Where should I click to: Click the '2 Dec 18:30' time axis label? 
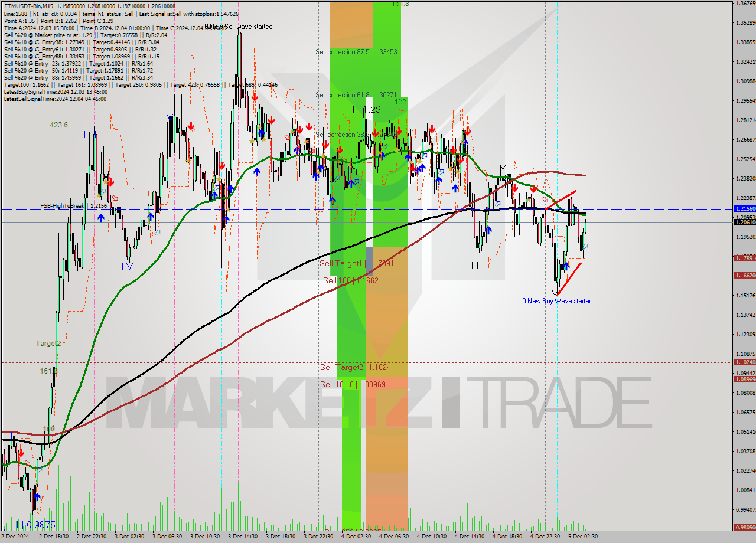(54, 537)
